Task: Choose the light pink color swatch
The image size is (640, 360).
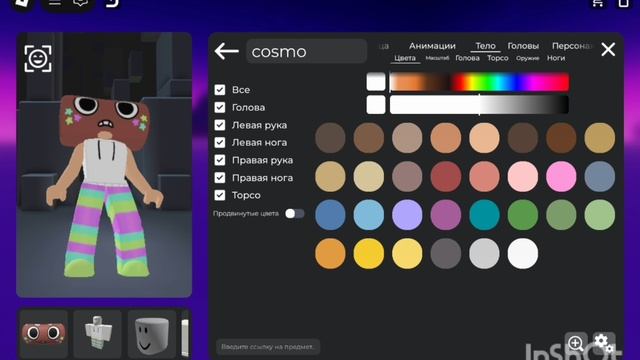Action: pyautogui.click(x=522, y=176)
